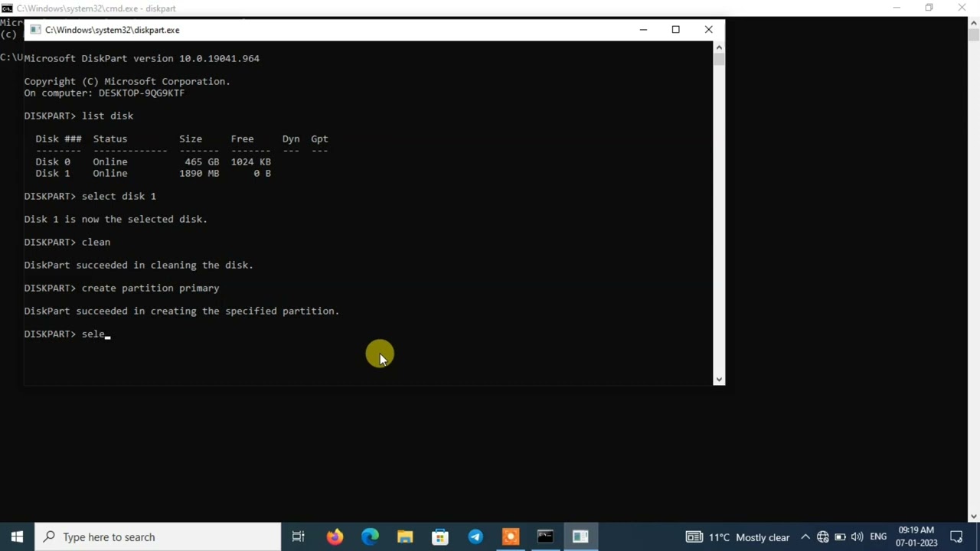Open the weather widget showing 11°C
Image resolution: width=980 pixels, height=551 pixels.
point(738,537)
